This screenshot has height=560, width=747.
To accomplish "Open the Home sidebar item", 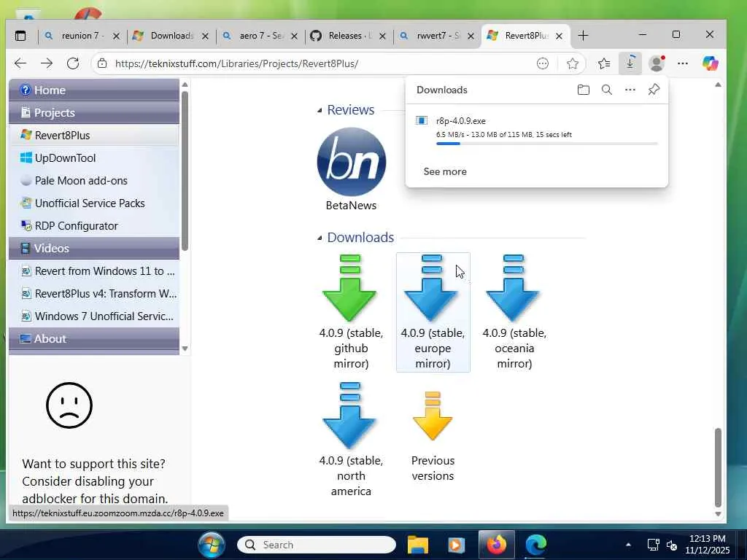I will click(x=94, y=90).
